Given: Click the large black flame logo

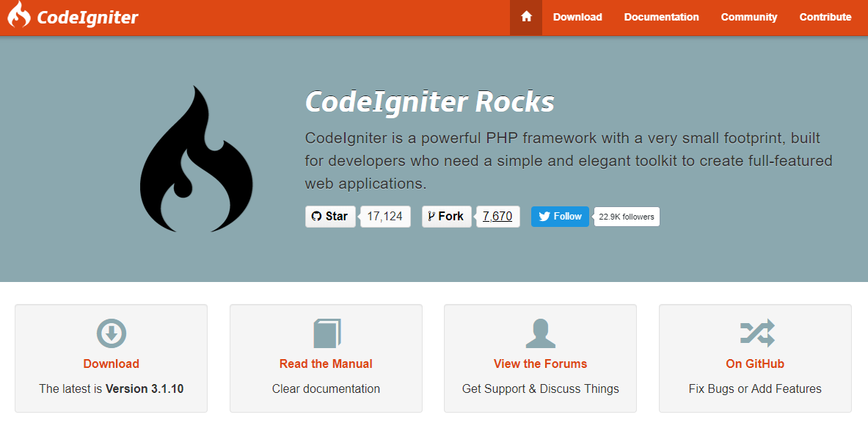Looking at the screenshot, I should 197,159.
